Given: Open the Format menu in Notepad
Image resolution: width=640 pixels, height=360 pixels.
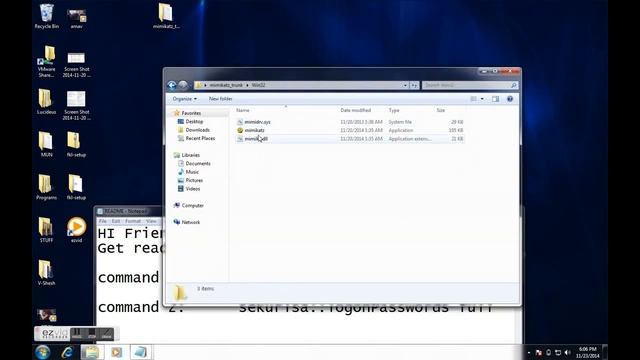Looking at the screenshot, I should pyautogui.click(x=133, y=221).
